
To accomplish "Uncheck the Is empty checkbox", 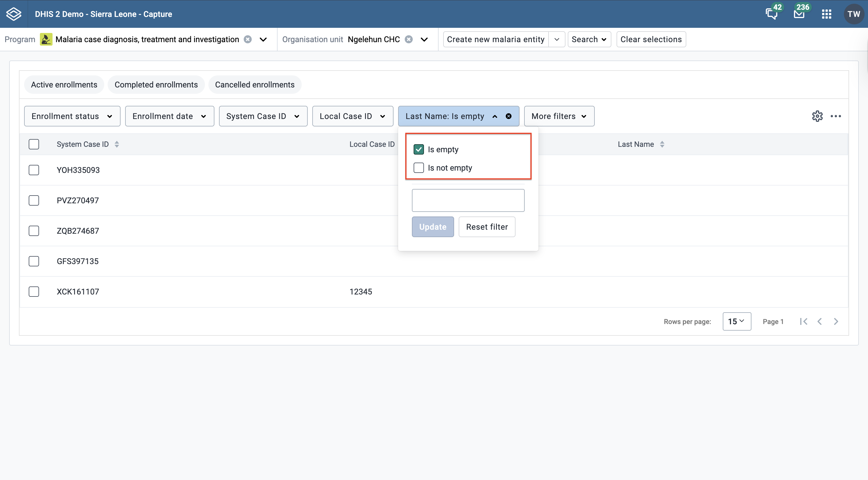I will click(418, 149).
